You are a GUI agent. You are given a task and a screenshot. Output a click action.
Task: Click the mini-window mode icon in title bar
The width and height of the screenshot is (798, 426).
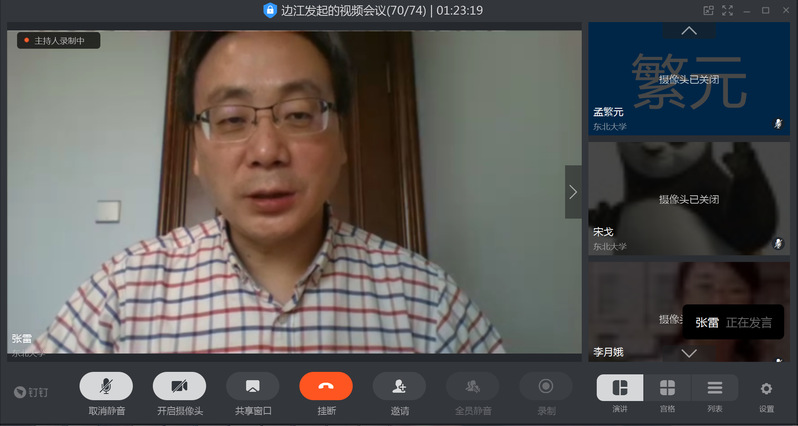click(x=709, y=10)
